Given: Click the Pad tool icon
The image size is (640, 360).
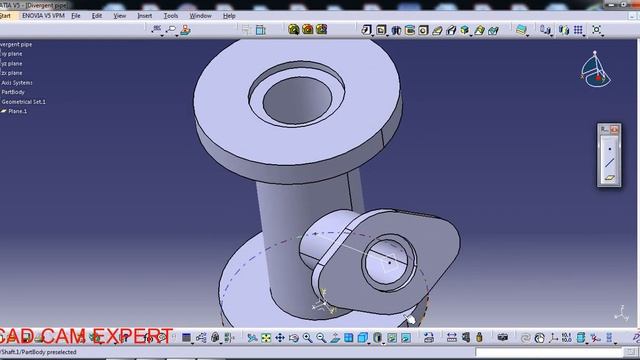Looking at the screenshot, I should (x=366, y=30).
